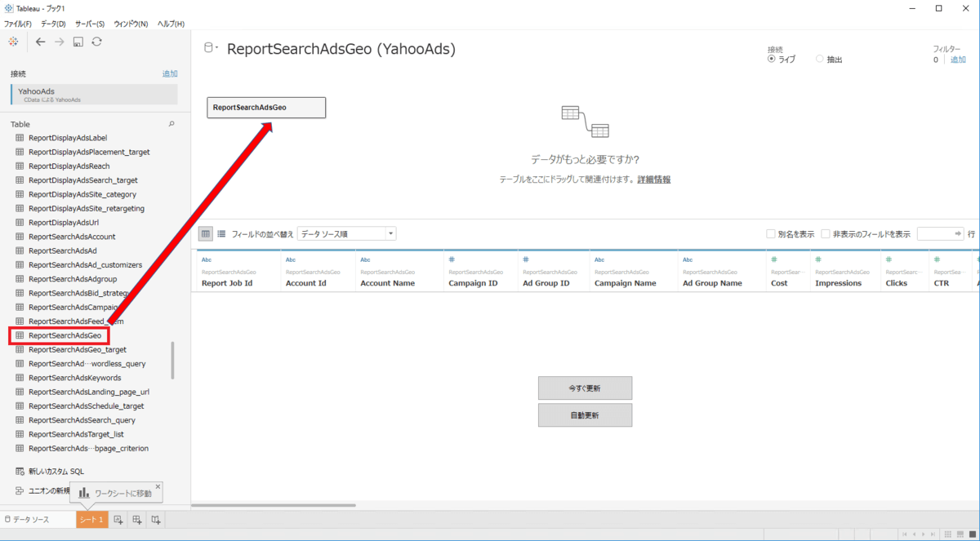Click the Abc type icon above Ad Group Name

click(688, 260)
